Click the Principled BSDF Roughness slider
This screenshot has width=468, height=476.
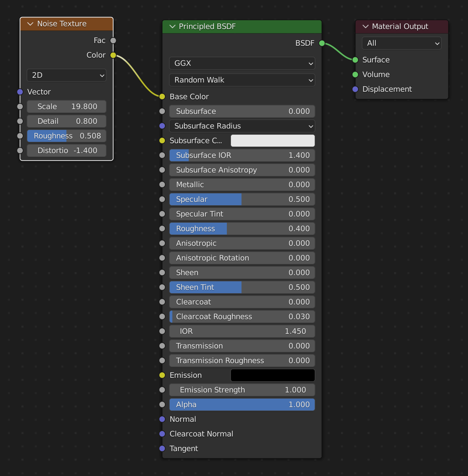pyautogui.click(x=242, y=228)
